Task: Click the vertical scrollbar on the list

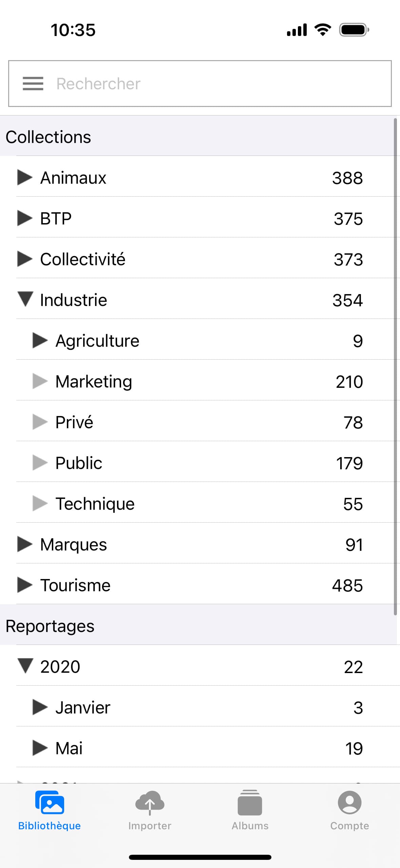Action: pyautogui.click(x=395, y=367)
